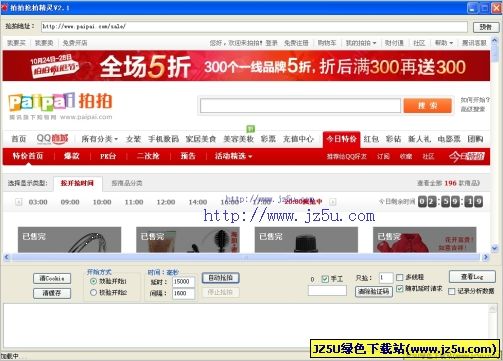Expand the 所有分类 dropdown
The image size is (503, 361).
(100, 139)
